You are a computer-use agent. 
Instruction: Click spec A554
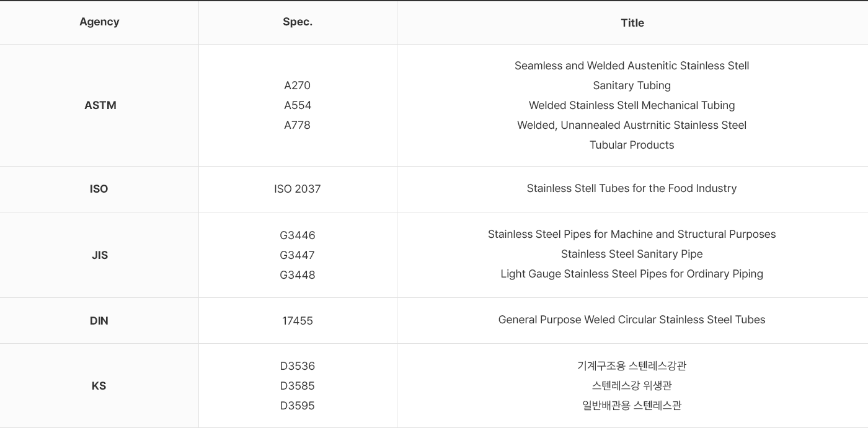[x=298, y=105]
